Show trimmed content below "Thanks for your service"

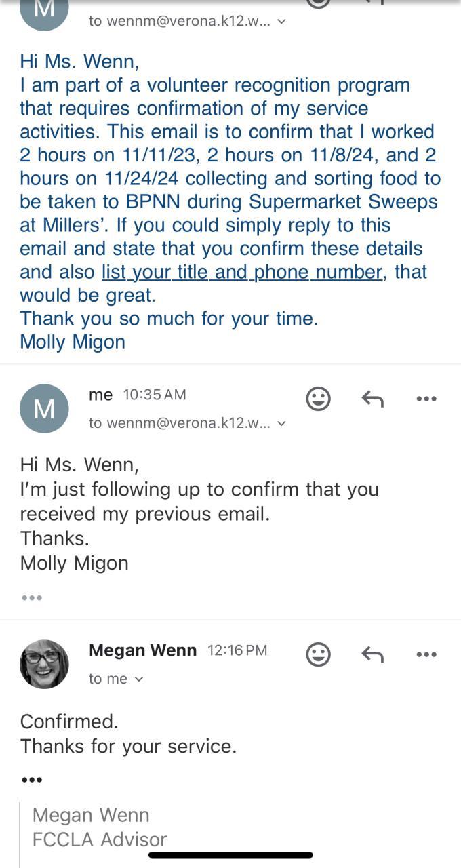click(31, 780)
